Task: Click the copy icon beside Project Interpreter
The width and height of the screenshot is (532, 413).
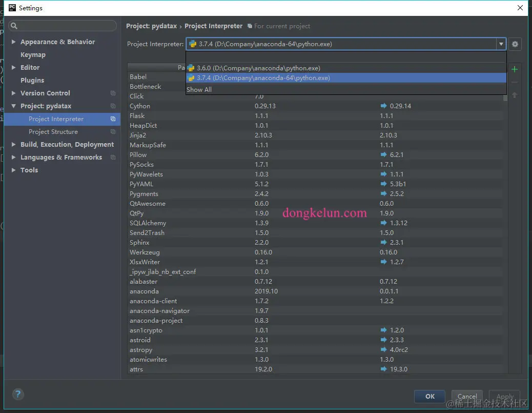Action: click(113, 119)
